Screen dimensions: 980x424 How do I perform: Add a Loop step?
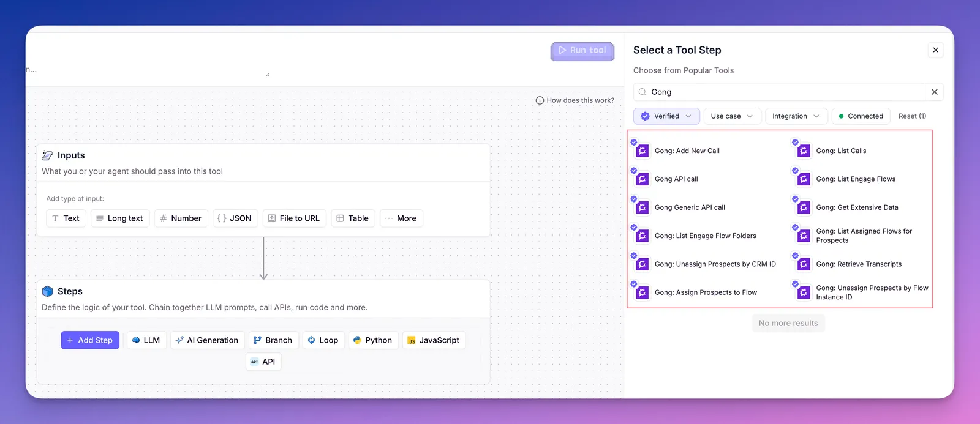click(x=323, y=340)
